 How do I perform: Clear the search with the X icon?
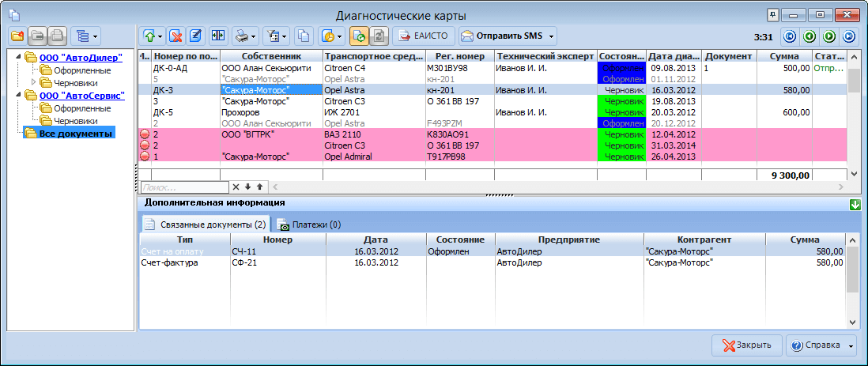[x=236, y=187]
